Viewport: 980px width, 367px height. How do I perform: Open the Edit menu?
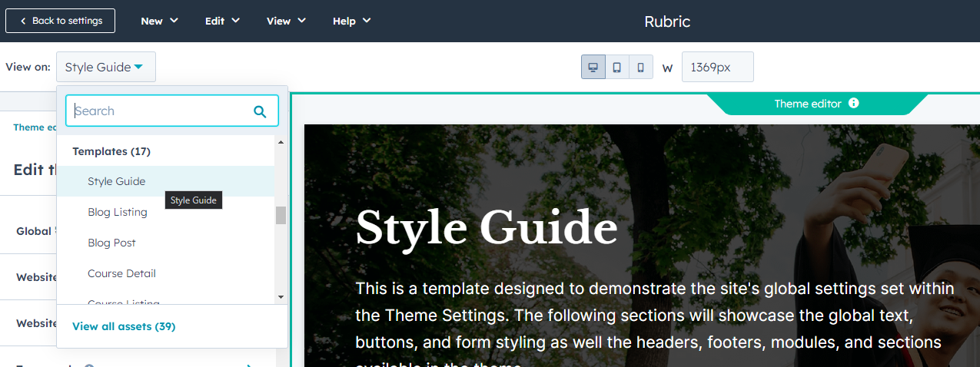[222, 21]
